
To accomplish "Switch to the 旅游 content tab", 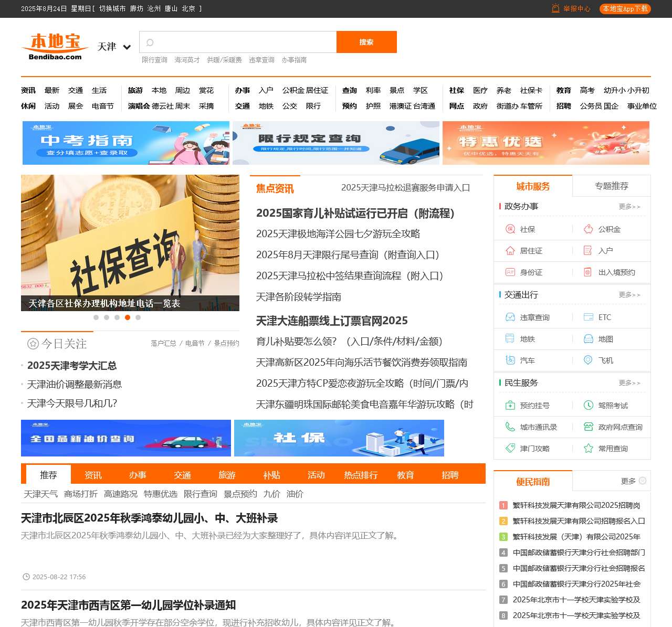I will click(226, 475).
